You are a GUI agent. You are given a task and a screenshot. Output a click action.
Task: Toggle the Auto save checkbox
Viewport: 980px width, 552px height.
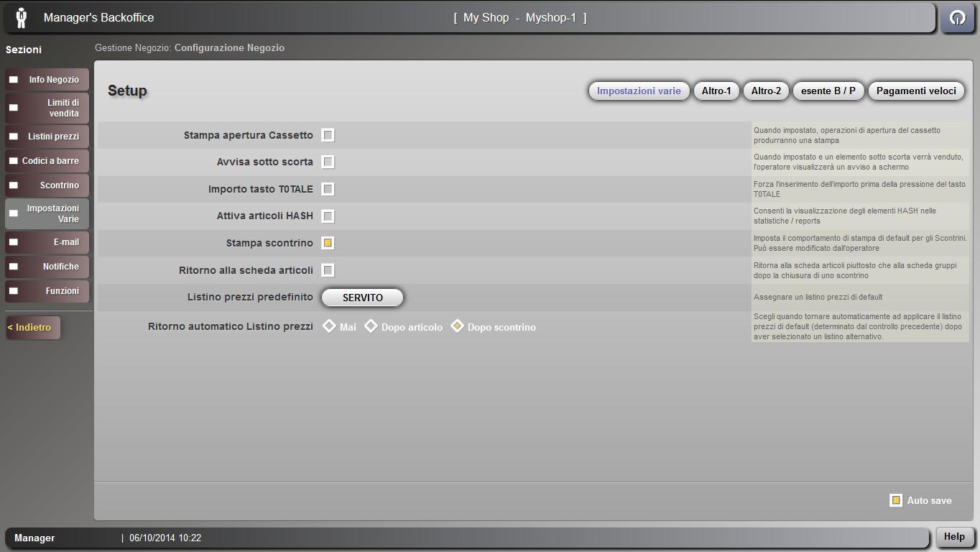point(896,500)
